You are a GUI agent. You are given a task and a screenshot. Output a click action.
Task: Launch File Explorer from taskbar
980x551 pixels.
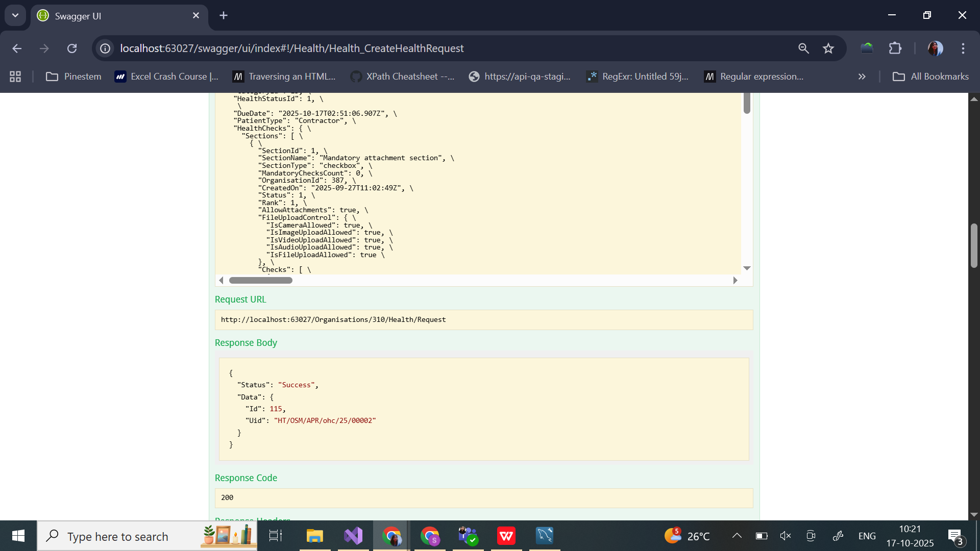(x=315, y=536)
